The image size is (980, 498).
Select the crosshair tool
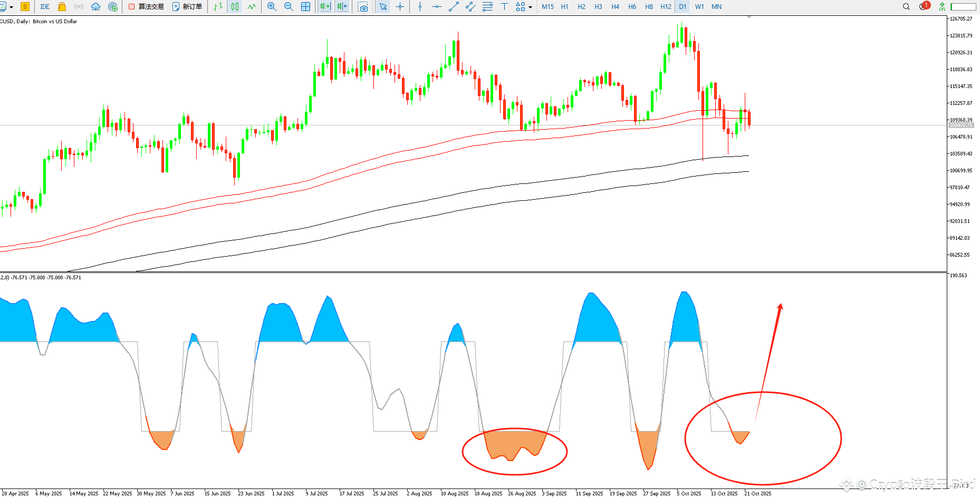pos(400,7)
